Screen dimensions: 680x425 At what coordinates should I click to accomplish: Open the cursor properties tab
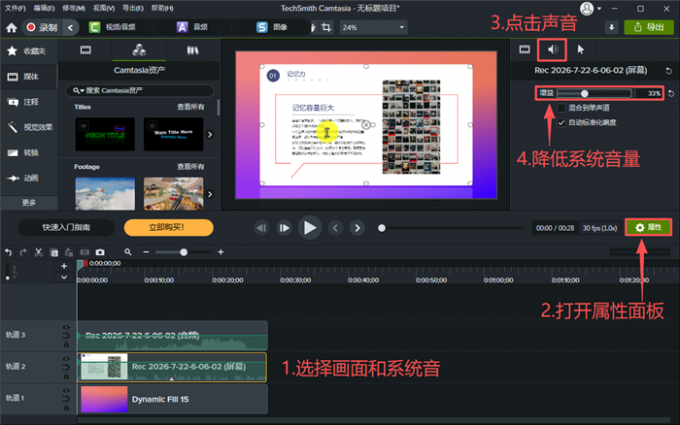581,49
